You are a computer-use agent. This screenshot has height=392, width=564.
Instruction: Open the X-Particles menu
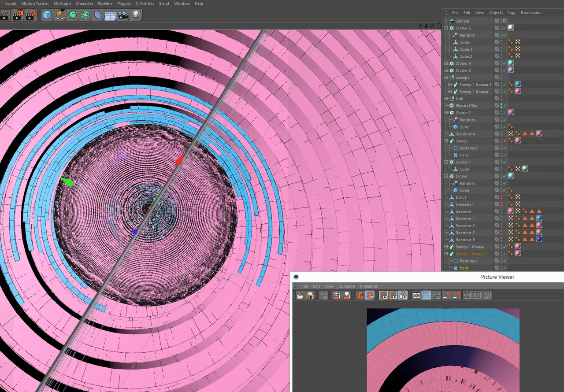(145, 4)
